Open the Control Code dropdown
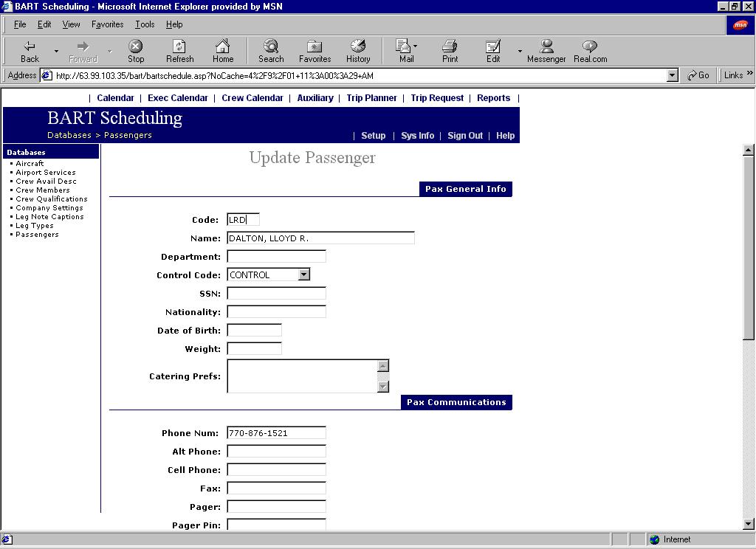756x549 pixels. pos(303,274)
